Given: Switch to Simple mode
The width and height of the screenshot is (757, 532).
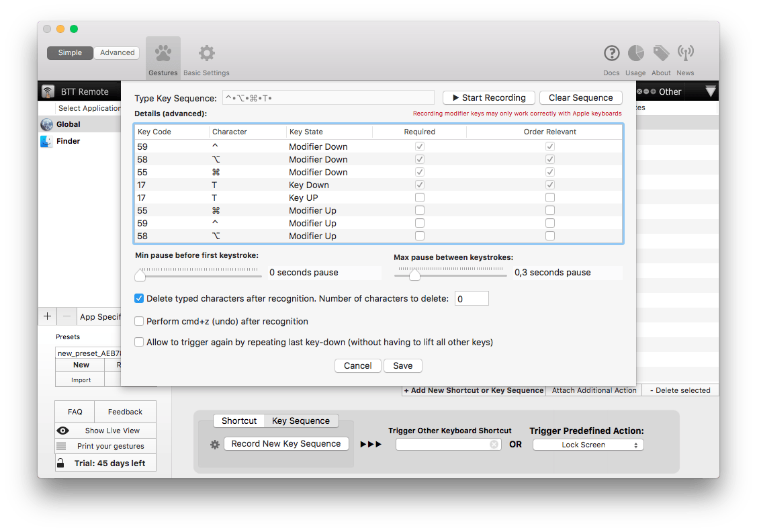Looking at the screenshot, I should tap(70, 52).
